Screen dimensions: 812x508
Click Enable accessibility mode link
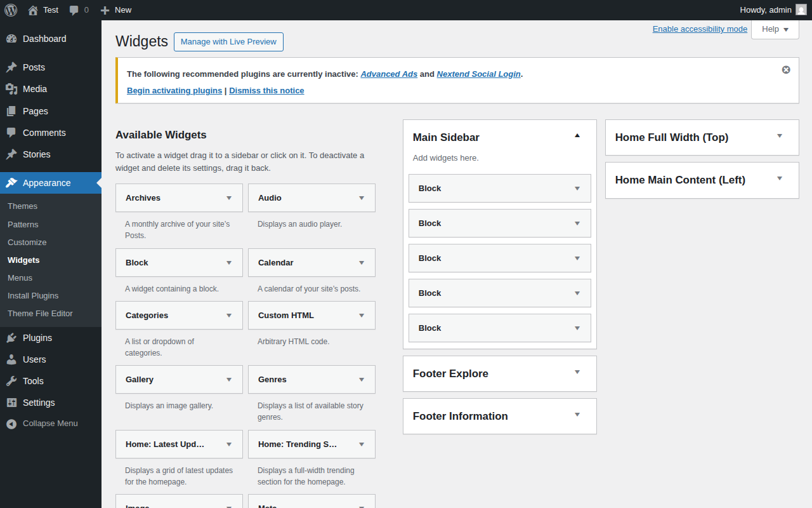click(x=700, y=29)
